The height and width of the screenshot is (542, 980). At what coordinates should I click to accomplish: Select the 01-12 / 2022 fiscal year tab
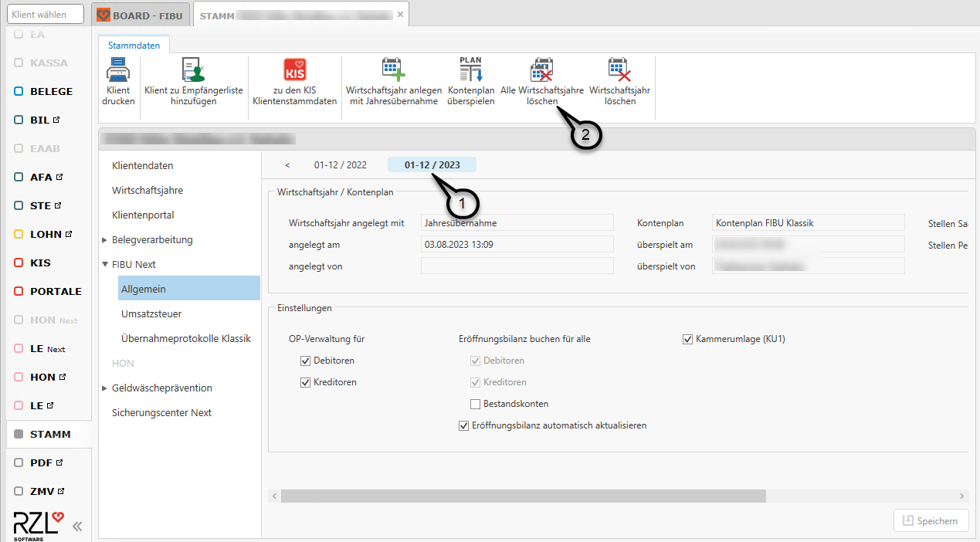click(340, 164)
